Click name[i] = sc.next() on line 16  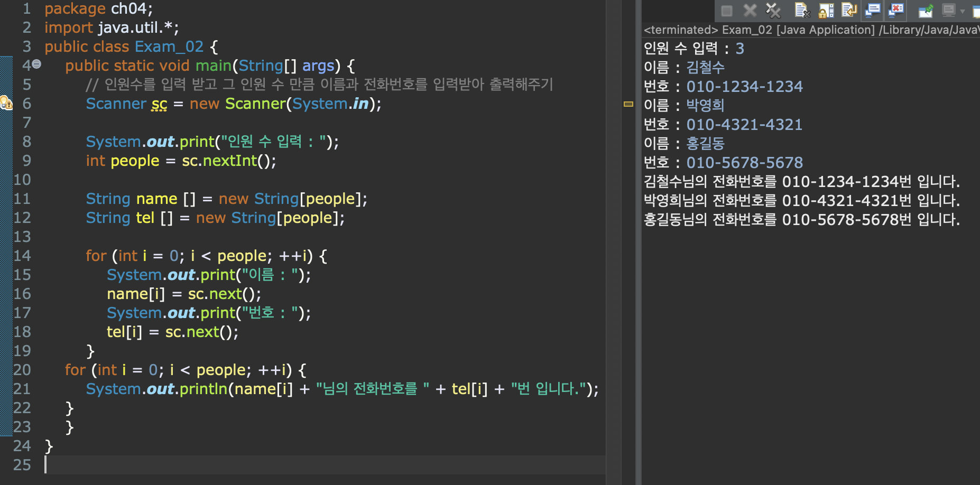click(x=184, y=294)
